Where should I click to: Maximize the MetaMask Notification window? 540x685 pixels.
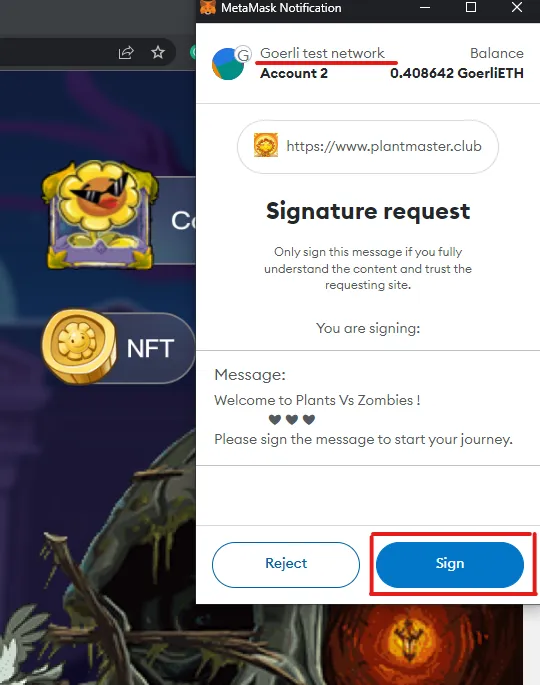click(471, 7)
